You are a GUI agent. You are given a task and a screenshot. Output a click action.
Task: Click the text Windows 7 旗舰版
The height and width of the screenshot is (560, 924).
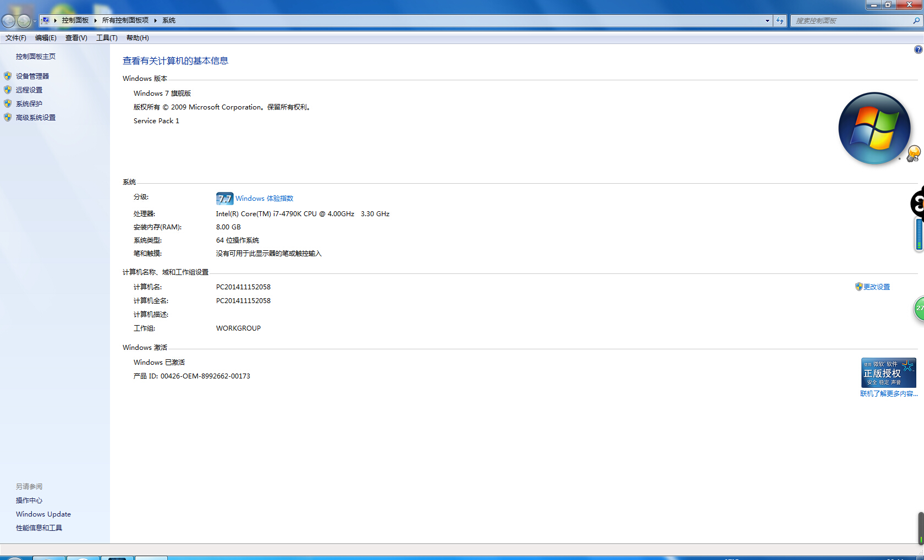pos(162,94)
